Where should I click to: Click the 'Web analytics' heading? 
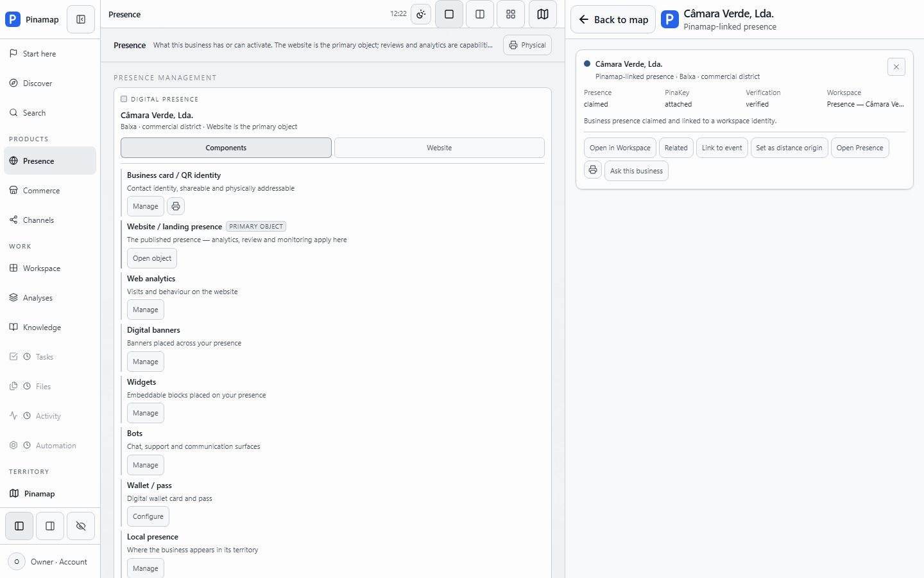click(x=151, y=279)
